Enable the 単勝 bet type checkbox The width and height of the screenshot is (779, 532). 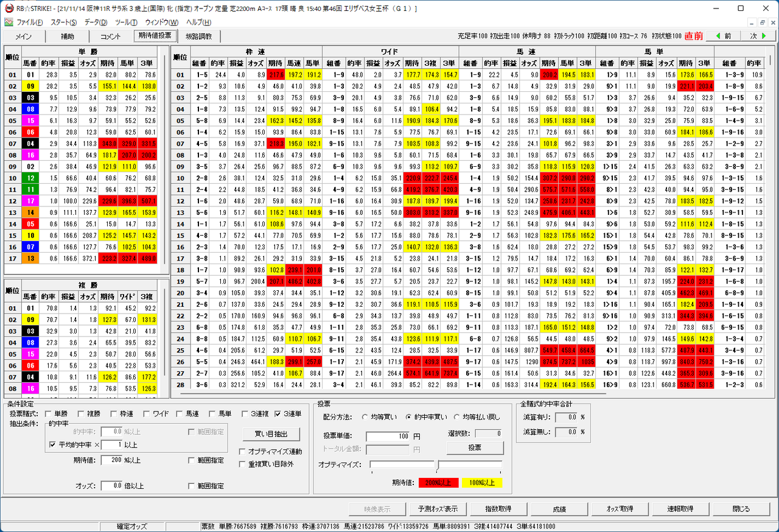click(49, 414)
